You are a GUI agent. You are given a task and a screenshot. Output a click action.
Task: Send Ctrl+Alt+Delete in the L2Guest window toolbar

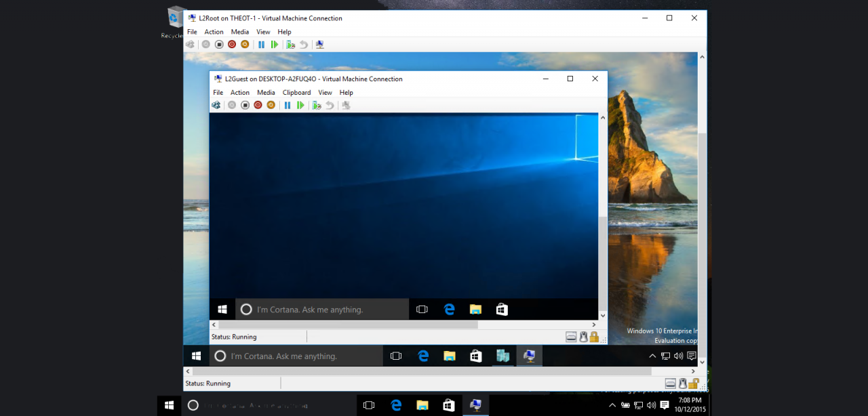pos(216,105)
